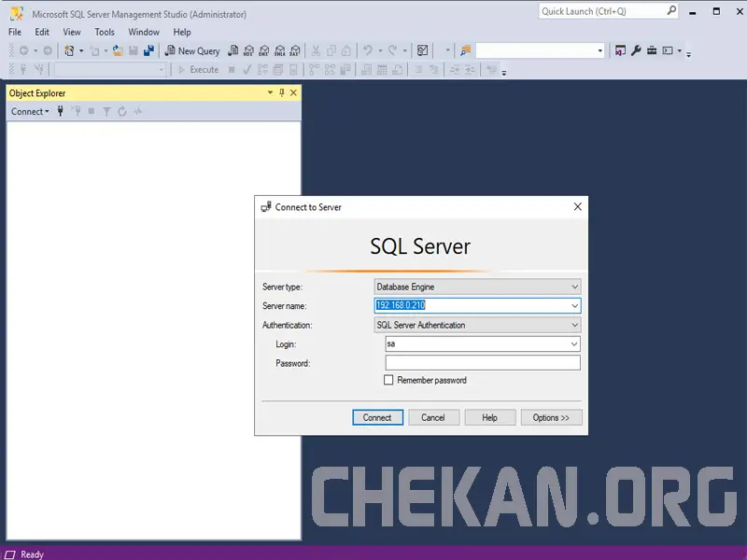
Task: Open the Toolbox icon in toolbar
Action: click(652, 50)
